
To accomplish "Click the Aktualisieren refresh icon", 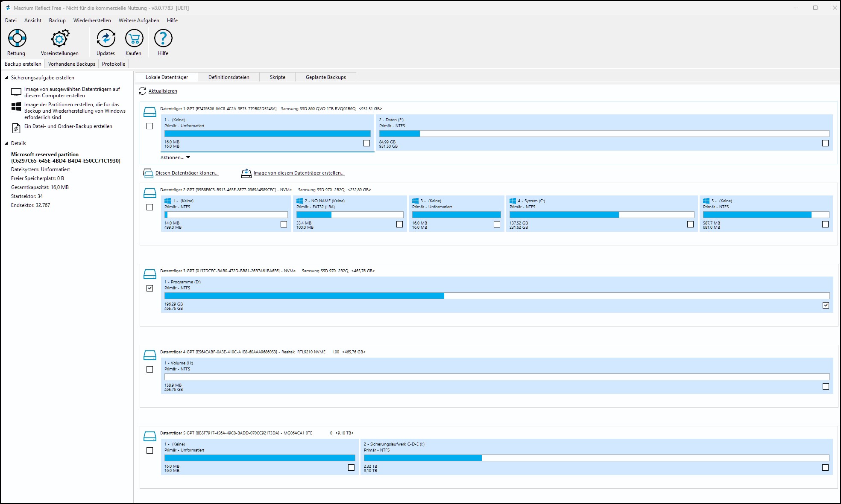I will (x=143, y=91).
